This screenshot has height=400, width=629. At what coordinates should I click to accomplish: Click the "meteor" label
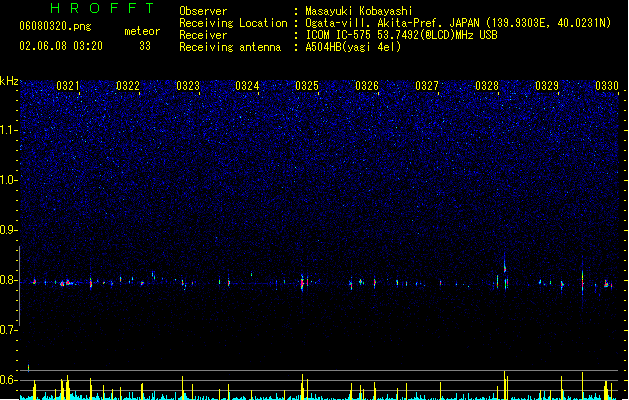point(142,31)
